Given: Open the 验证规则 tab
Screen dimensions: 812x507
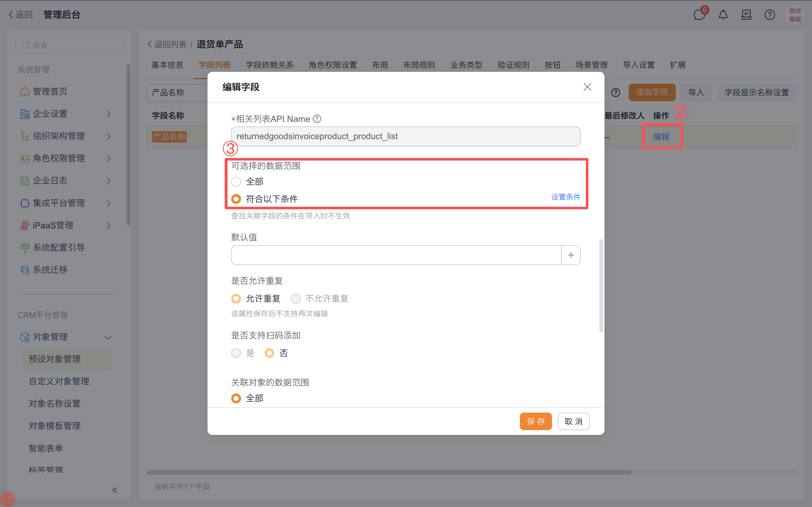Looking at the screenshot, I should (513, 65).
